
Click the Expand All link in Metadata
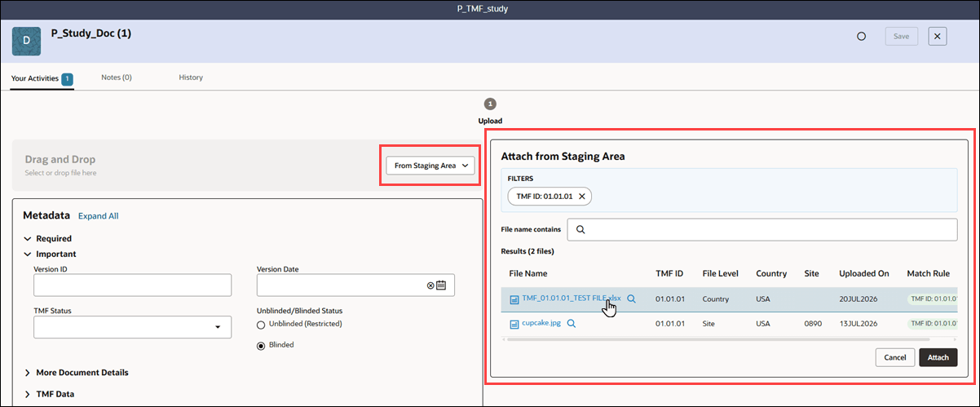(x=99, y=216)
